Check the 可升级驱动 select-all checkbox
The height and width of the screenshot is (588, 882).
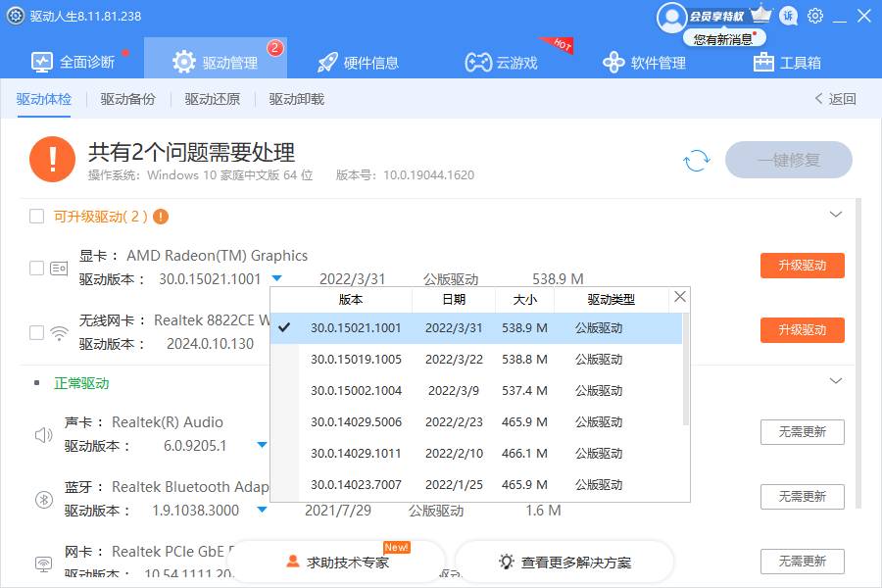(x=36, y=217)
